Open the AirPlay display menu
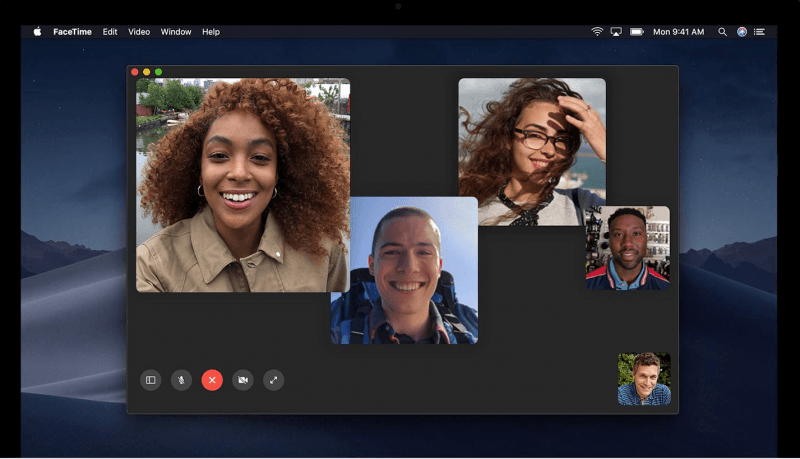The image size is (800, 459). click(616, 32)
